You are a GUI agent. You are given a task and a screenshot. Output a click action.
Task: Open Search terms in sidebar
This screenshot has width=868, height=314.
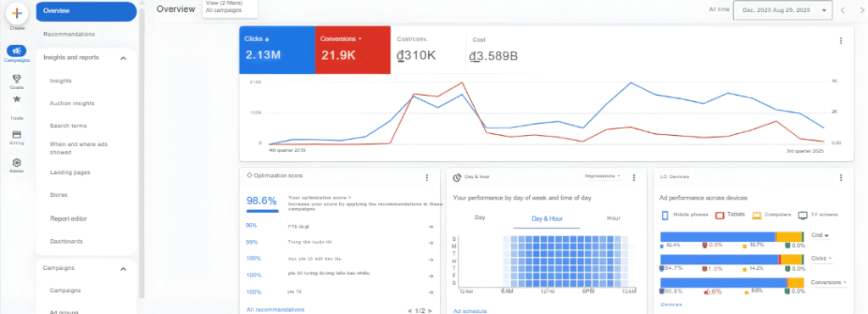point(68,126)
